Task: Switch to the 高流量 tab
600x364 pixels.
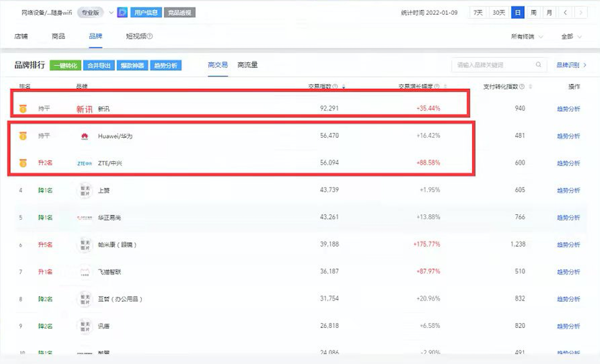Action: (248, 65)
